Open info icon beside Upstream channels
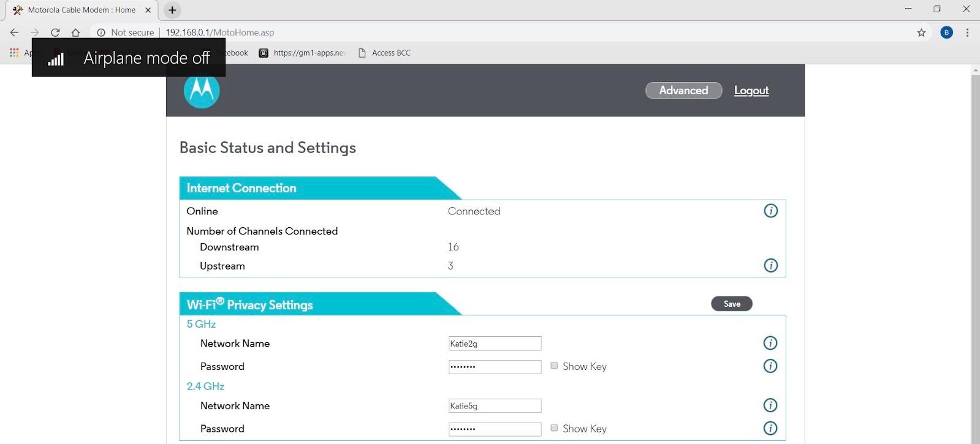Screen dimensions: 980x444 coord(770,265)
